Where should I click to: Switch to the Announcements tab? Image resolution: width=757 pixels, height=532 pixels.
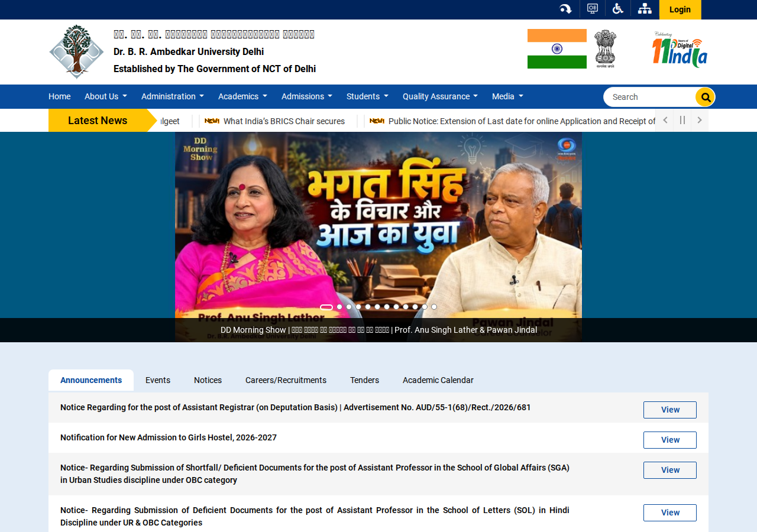coord(91,380)
